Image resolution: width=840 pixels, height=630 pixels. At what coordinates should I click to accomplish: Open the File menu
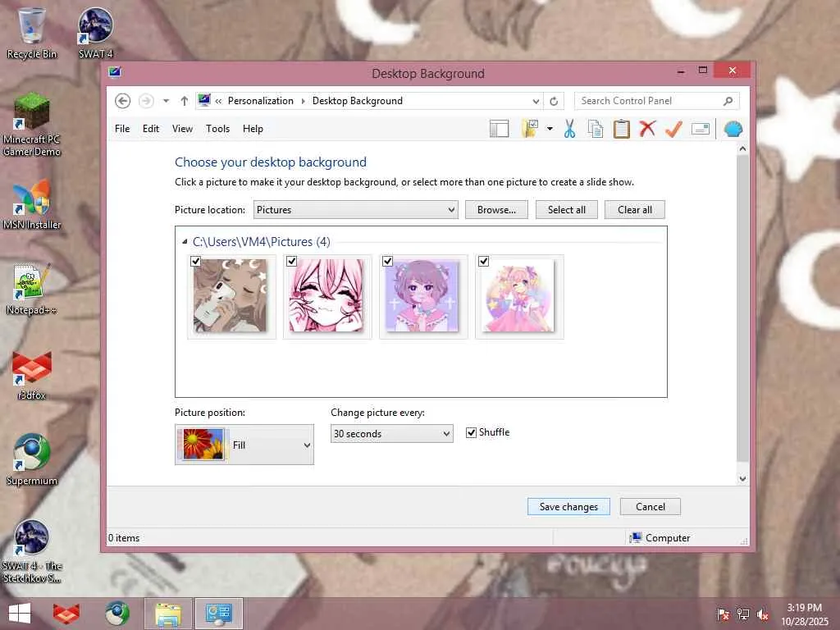coord(122,129)
